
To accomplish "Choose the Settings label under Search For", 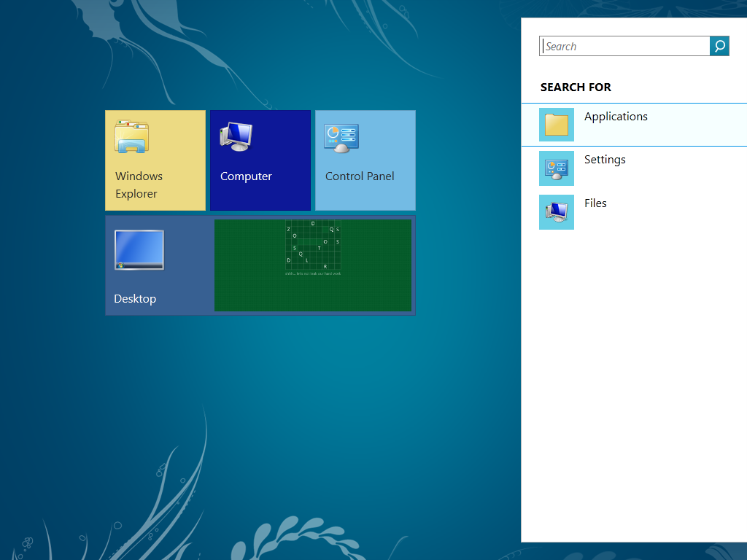I will click(x=605, y=160).
